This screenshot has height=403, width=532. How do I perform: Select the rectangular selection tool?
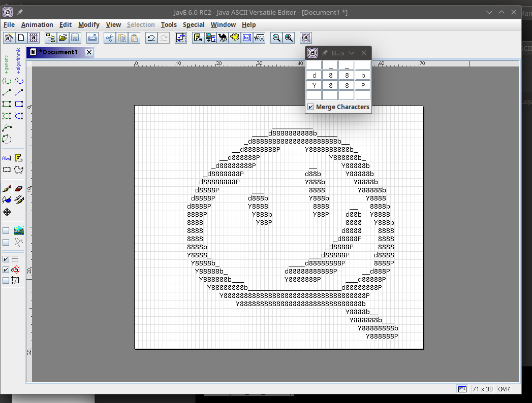click(7, 170)
